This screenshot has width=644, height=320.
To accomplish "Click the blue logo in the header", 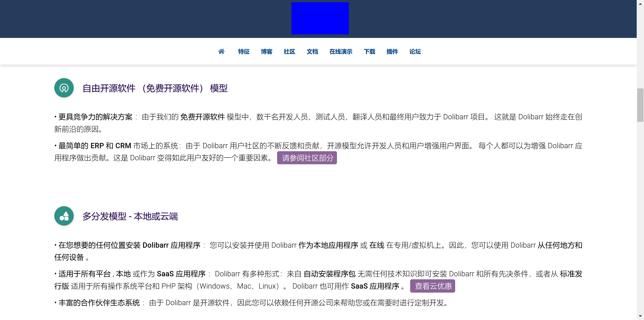I will [320, 18].
